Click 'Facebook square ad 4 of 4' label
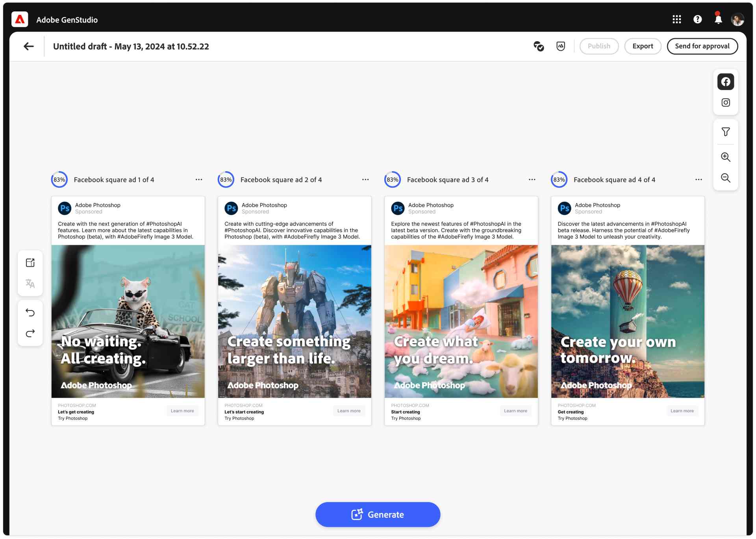This screenshot has height=539, width=756. (614, 180)
